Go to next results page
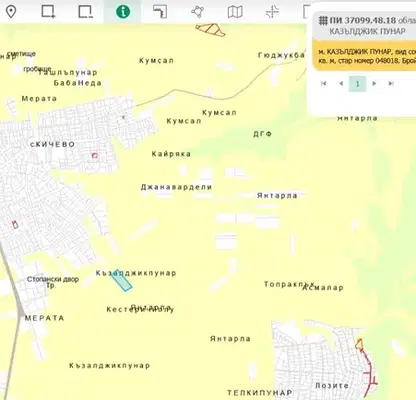This screenshot has height=400, width=416. pos(374,83)
